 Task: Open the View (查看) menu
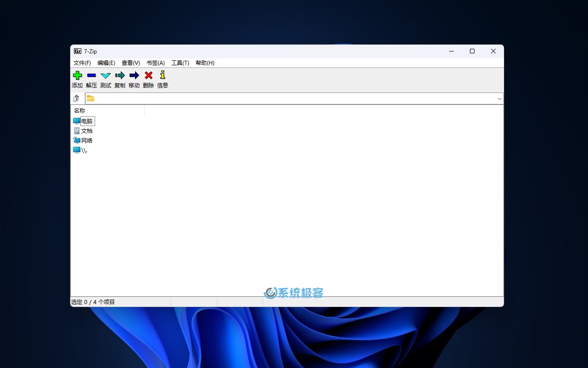(131, 63)
